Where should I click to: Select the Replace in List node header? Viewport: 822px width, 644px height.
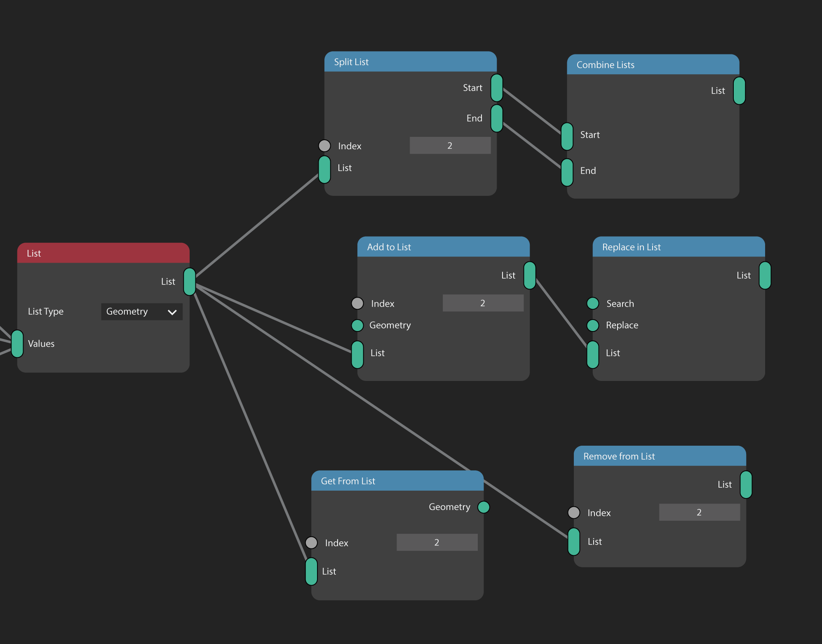679,247
